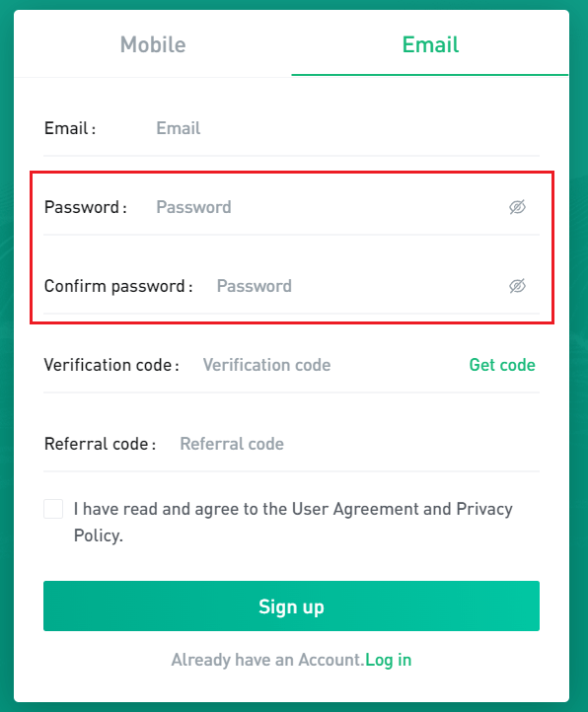Switch to the Mobile tab
Viewport: 588px width, 712px height.
(x=153, y=44)
